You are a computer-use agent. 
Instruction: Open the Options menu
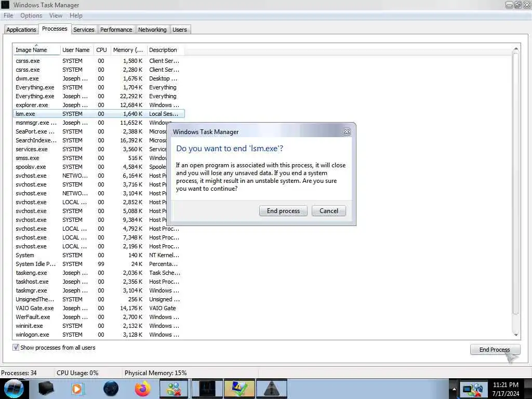tap(31, 16)
